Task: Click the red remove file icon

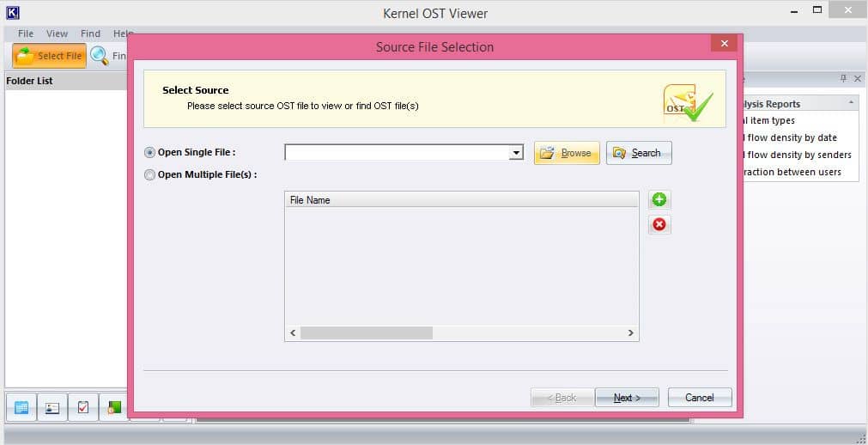Action: tap(659, 224)
